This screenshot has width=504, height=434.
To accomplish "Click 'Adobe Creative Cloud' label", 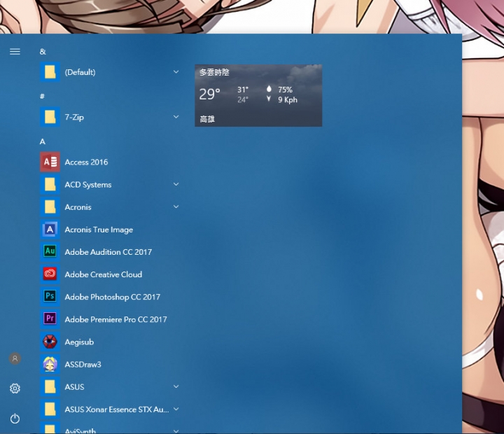I will coord(103,274).
